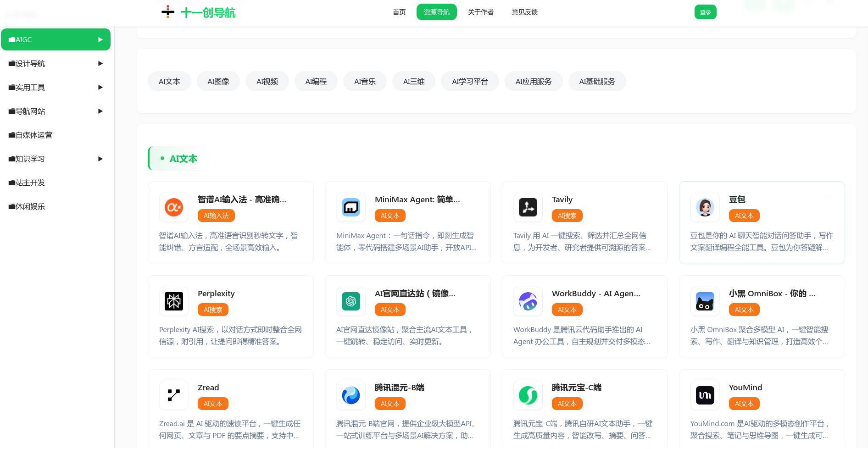The image size is (868, 449).
Task: Click the 知识学习 folder icon
Action: click(12, 159)
